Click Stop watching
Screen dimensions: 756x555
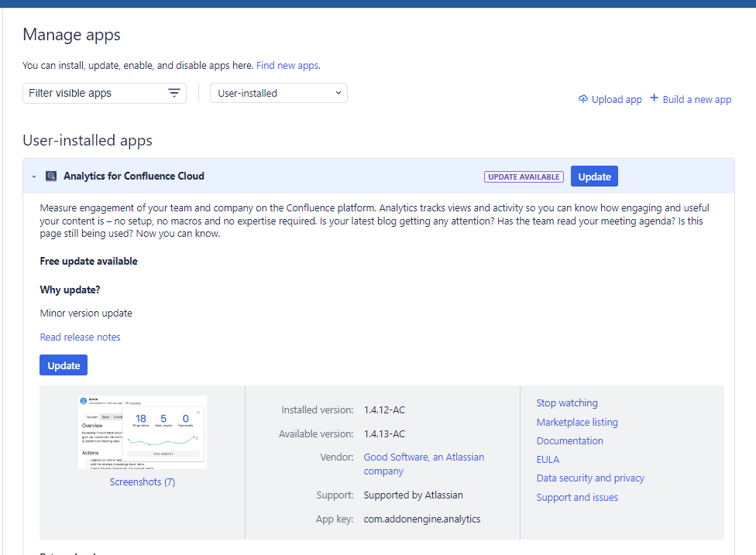click(567, 403)
